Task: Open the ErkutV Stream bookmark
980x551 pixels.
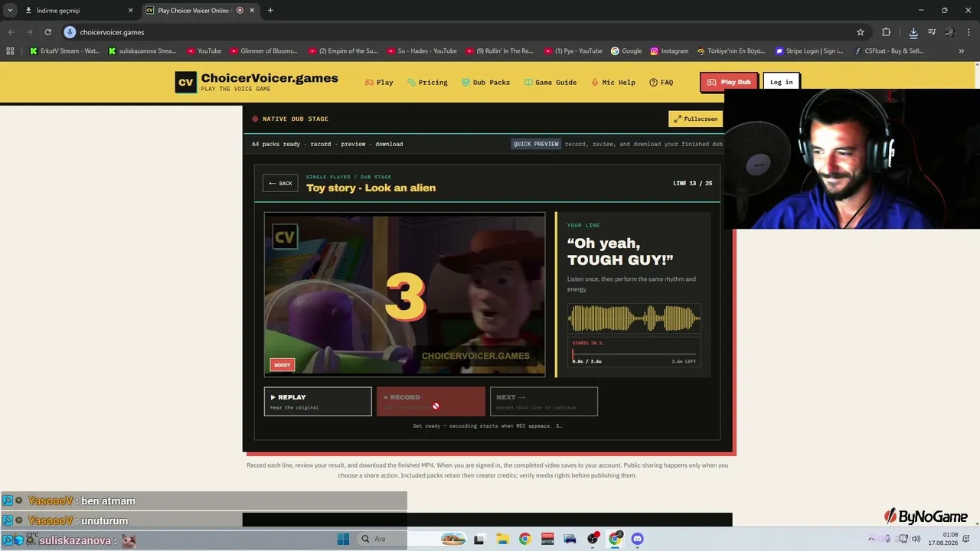Action: 65,51
